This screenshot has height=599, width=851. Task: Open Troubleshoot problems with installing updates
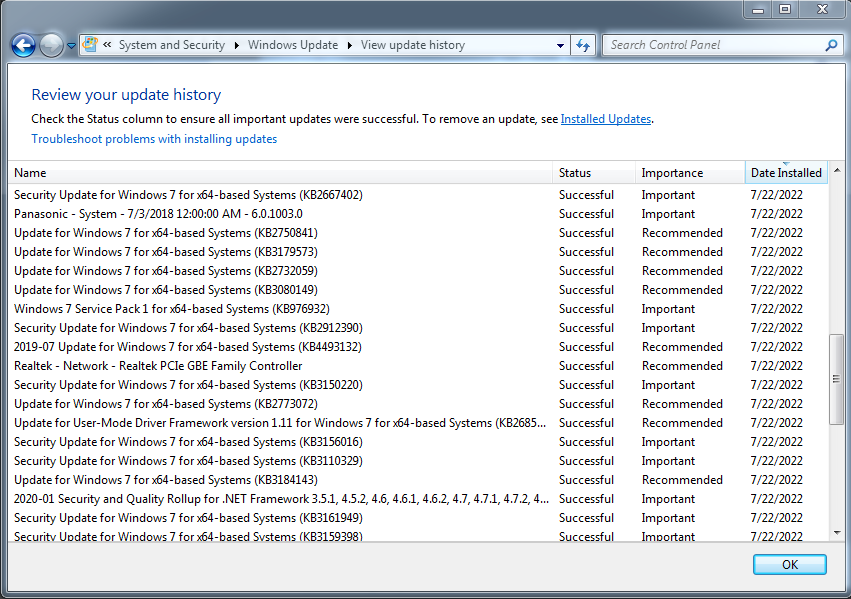coord(154,139)
